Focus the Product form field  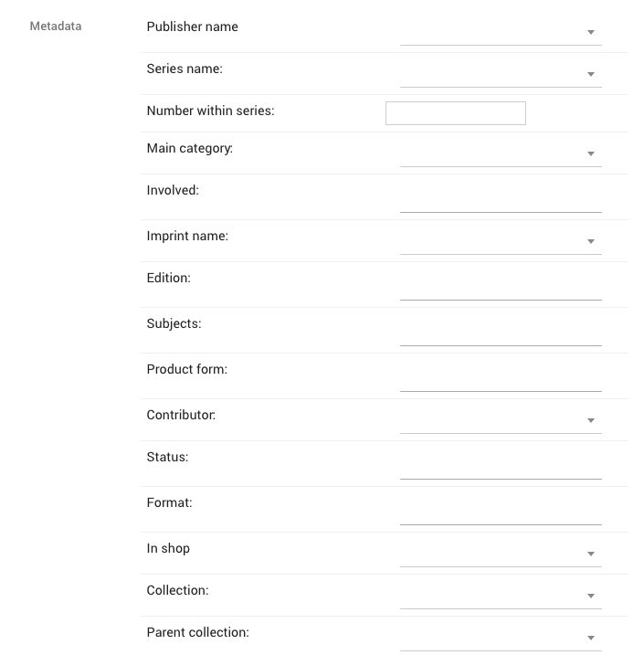pyautogui.click(x=500, y=379)
